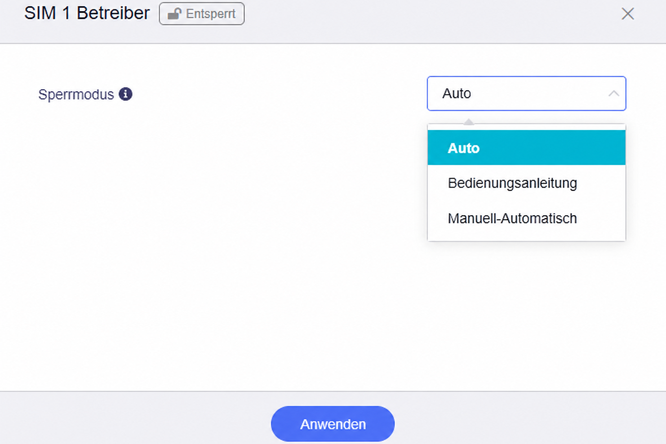Click the Sperrmodus combo box showing Auto
666x444 pixels.
point(526,93)
